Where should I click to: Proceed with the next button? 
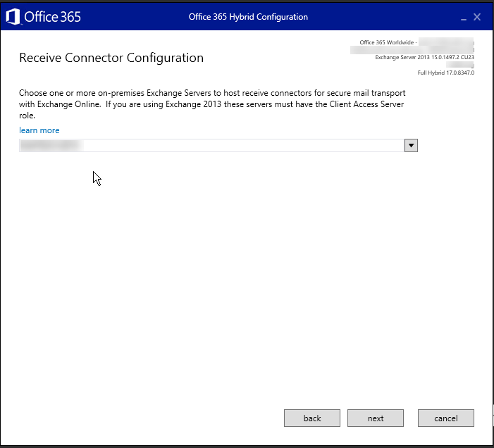pos(376,418)
